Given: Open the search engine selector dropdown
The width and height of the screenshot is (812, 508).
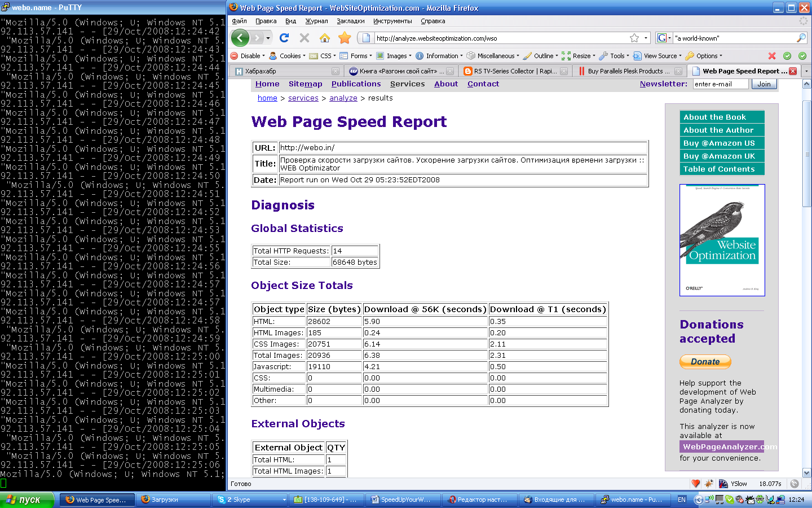Looking at the screenshot, I should coord(664,38).
